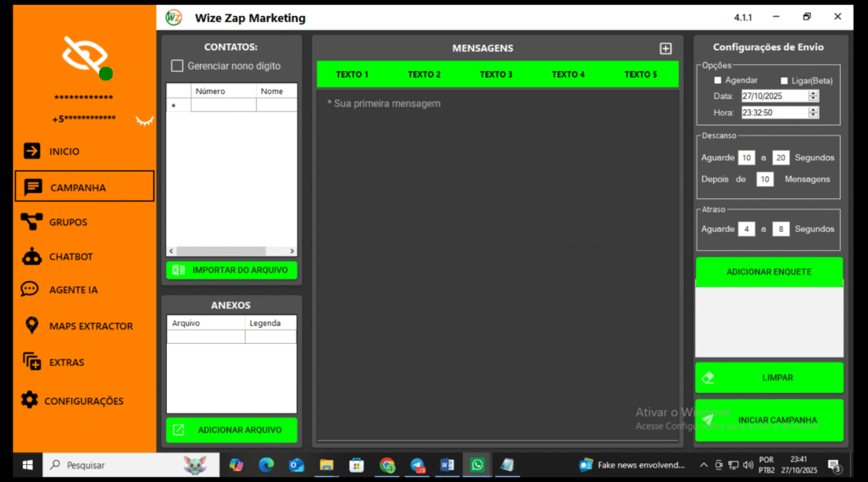Click the Hora field spinner arrows

click(814, 113)
